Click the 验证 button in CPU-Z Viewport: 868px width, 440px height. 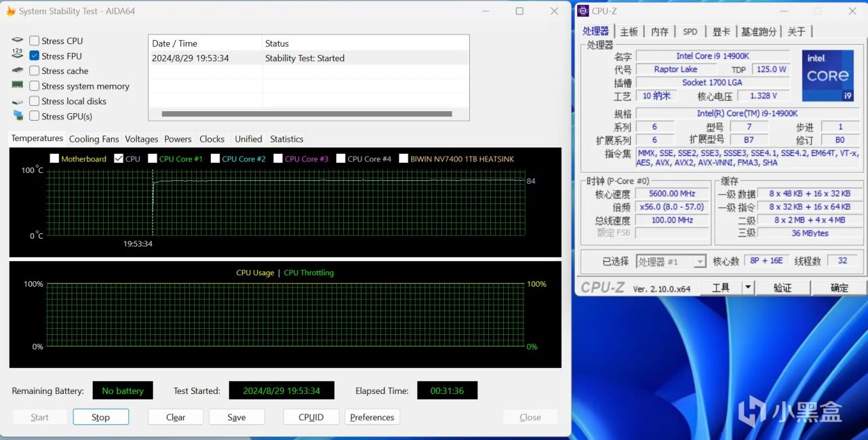[x=783, y=287]
